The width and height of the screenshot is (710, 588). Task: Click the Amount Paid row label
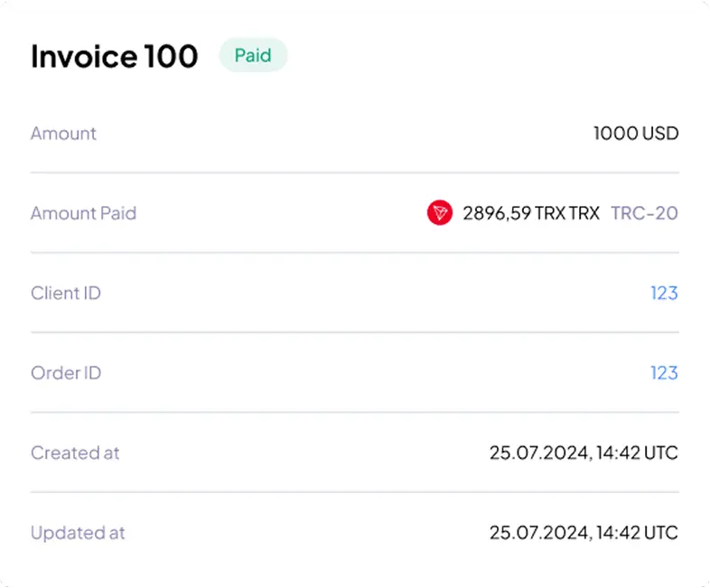click(84, 213)
